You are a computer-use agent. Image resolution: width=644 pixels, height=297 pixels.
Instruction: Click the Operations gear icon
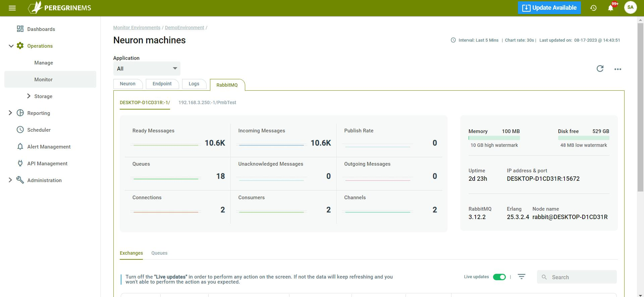20,46
